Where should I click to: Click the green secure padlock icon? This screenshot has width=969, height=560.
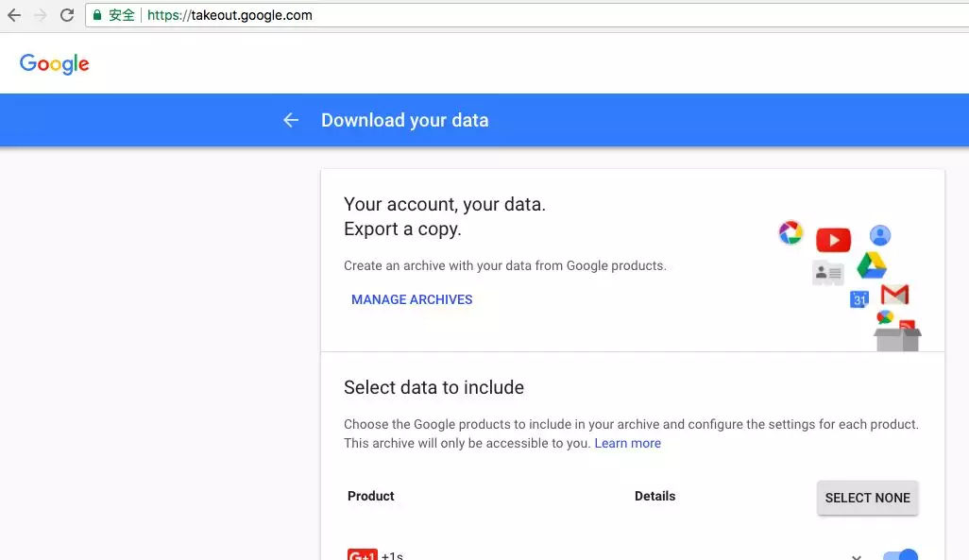(x=96, y=15)
